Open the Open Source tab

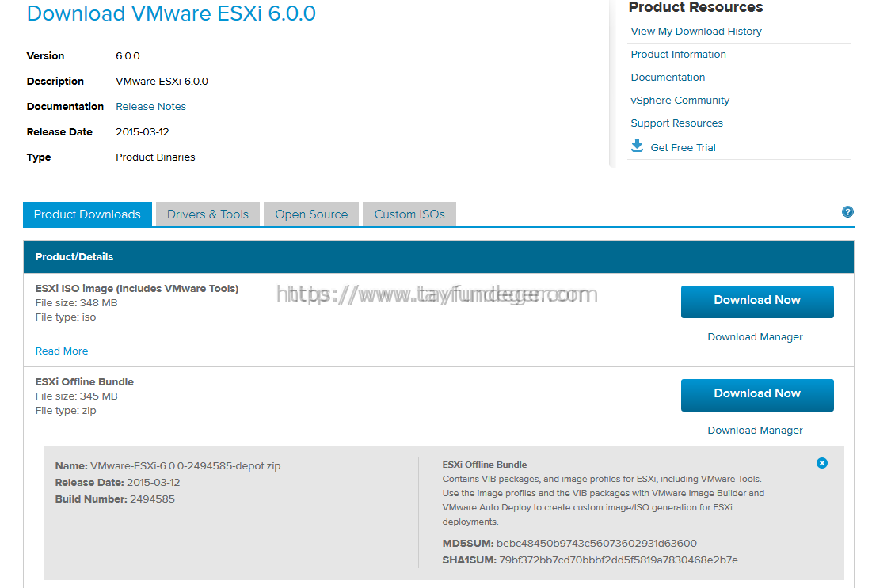311,214
